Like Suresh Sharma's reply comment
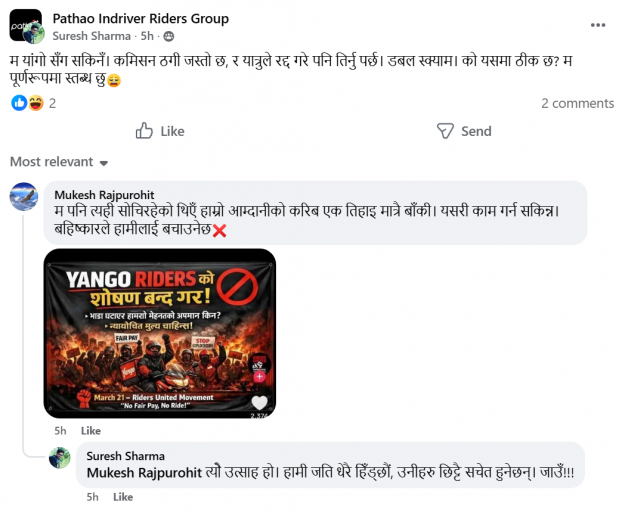The width and height of the screenshot is (625, 512). [123, 497]
